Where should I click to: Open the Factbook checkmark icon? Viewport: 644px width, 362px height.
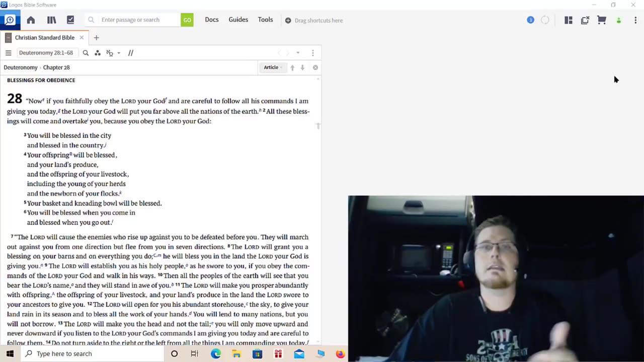(70, 20)
